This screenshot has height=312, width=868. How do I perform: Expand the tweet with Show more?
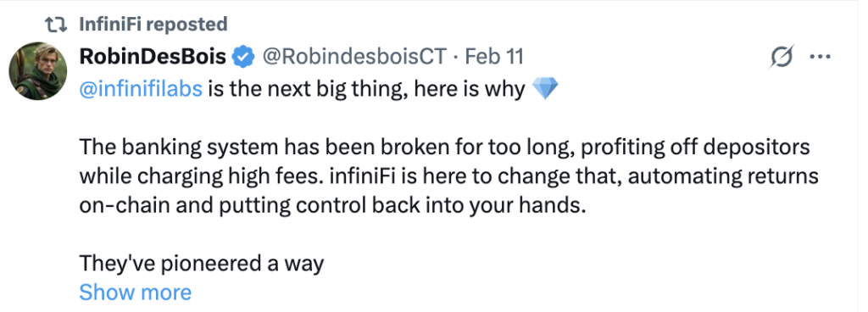(135, 292)
